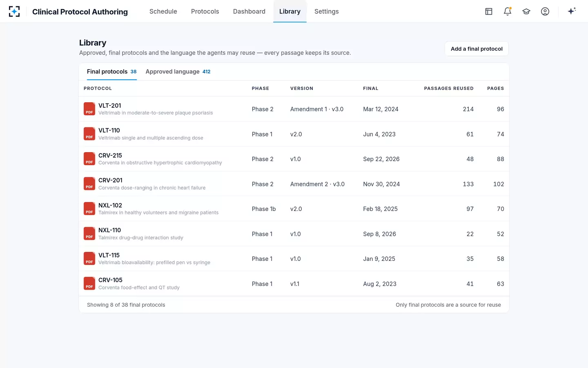Image resolution: width=588 pixels, height=368 pixels.
Task: Click the PDF icon for VLT-201
Action: pos(89,109)
